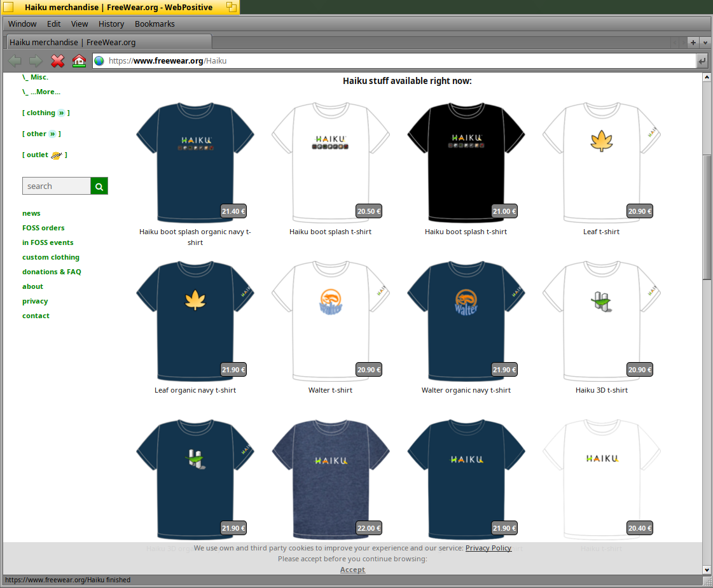Click the globe icon in URL bar
This screenshot has height=588, width=713.
(x=99, y=61)
